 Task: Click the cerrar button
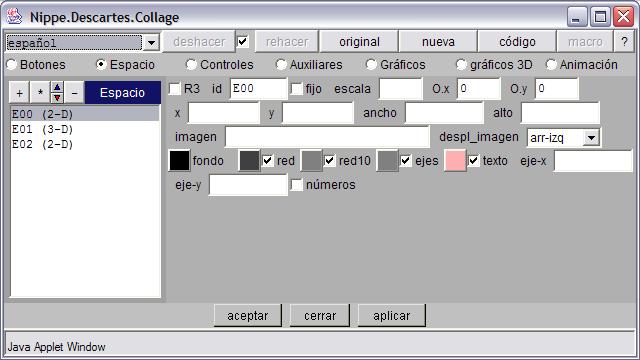click(320, 316)
